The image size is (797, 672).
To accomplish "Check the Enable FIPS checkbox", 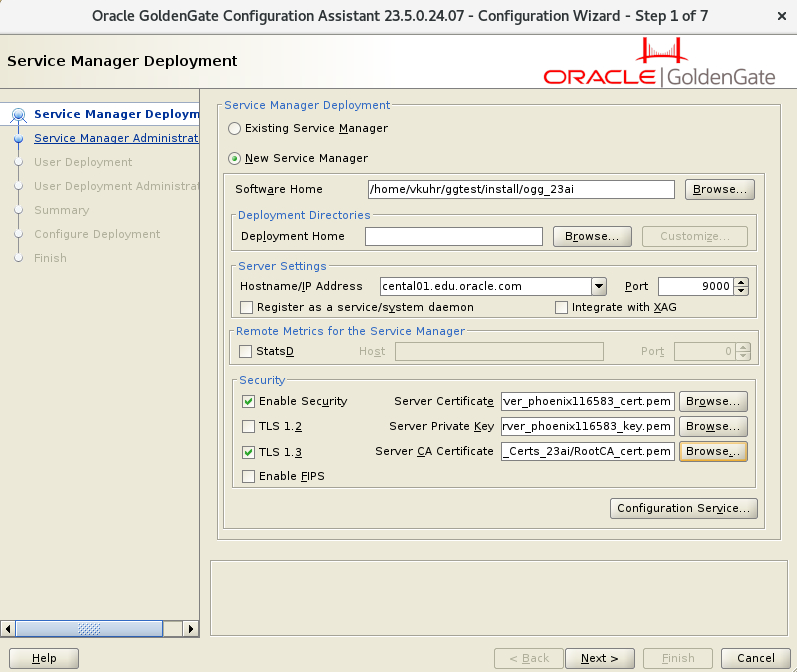I will (248, 476).
